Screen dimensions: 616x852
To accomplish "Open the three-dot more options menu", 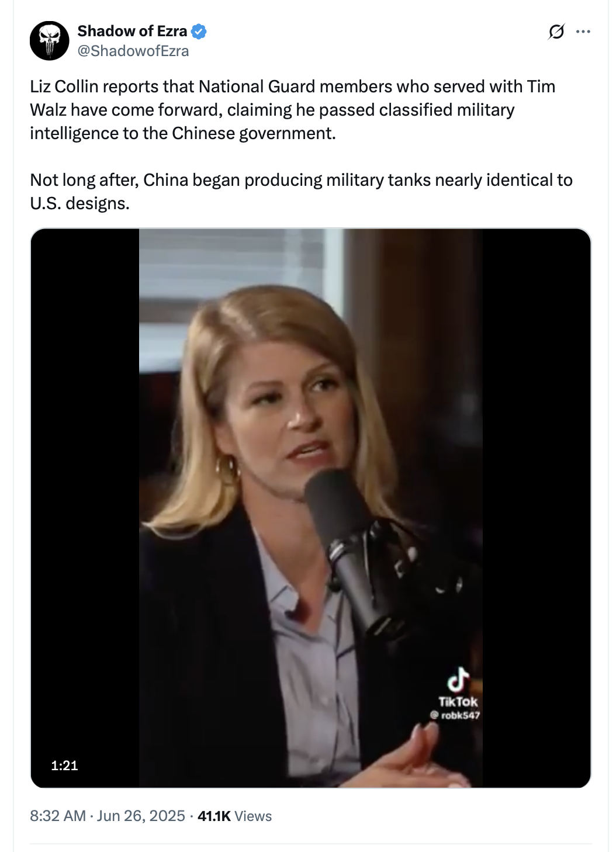I will click(583, 32).
